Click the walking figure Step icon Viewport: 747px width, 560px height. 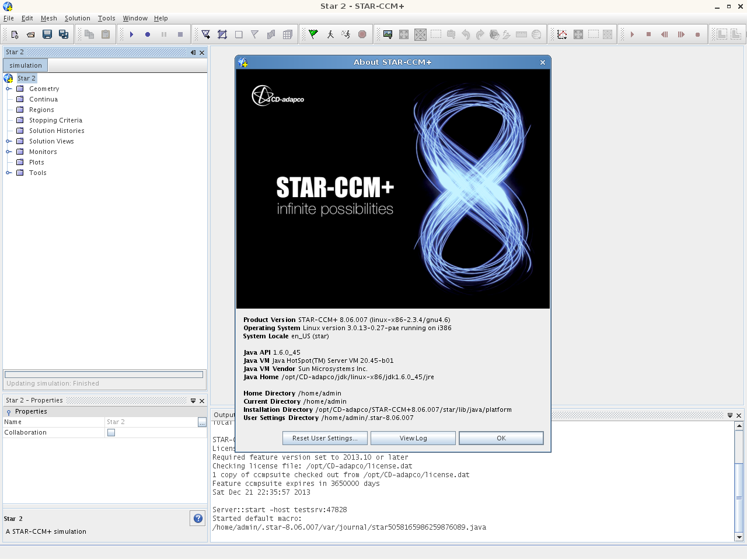(330, 34)
